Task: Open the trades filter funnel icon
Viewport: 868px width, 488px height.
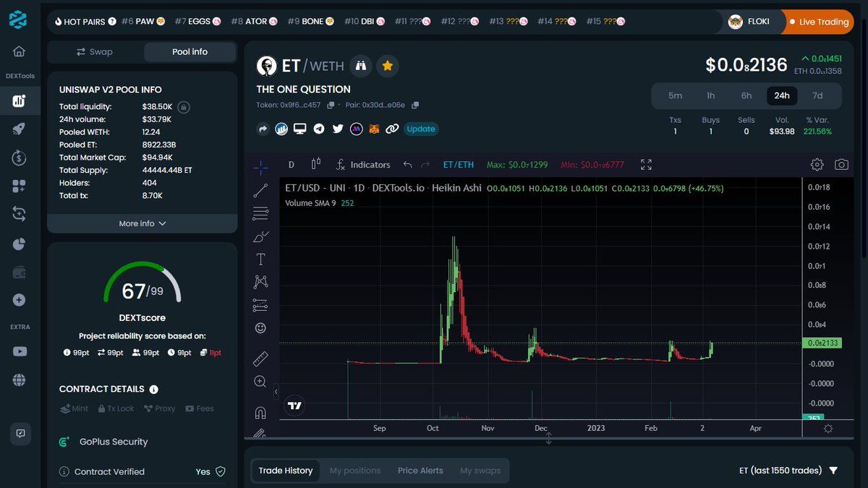Action: click(833, 471)
